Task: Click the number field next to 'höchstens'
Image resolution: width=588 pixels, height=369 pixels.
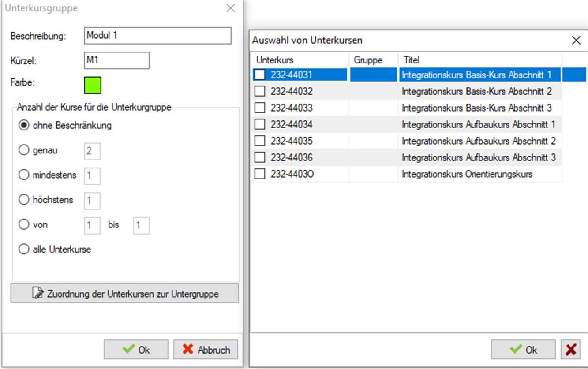Action: 92,200
